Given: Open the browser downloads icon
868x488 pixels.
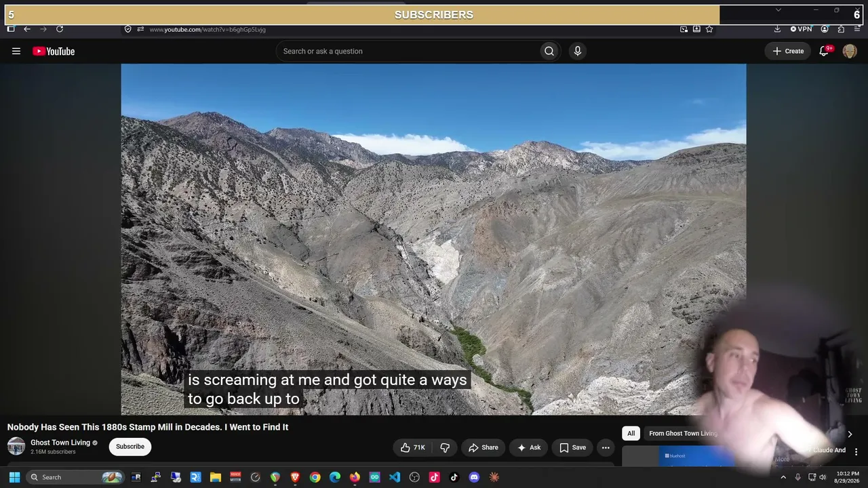Looking at the screenshot, I should coord(777,29).
